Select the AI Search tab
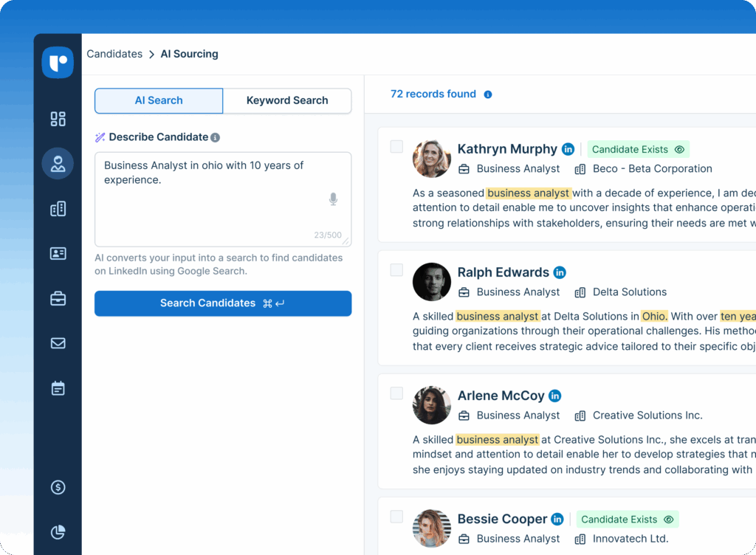Image resolution: width=756 pixels, height=555 pixels. pos(159,100)
